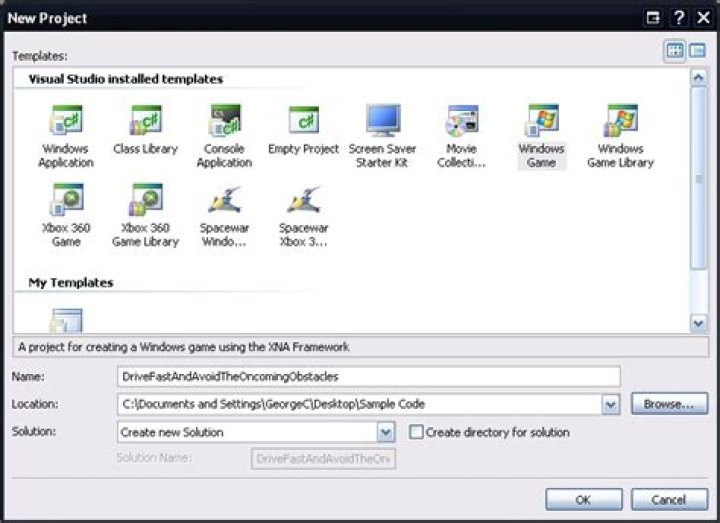
Task: Select the Class Library template icon
Action: 146,120
